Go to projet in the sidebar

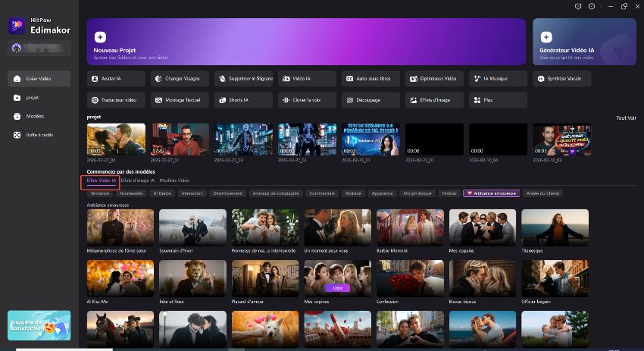pyautogui.click(x=39, y=97)
